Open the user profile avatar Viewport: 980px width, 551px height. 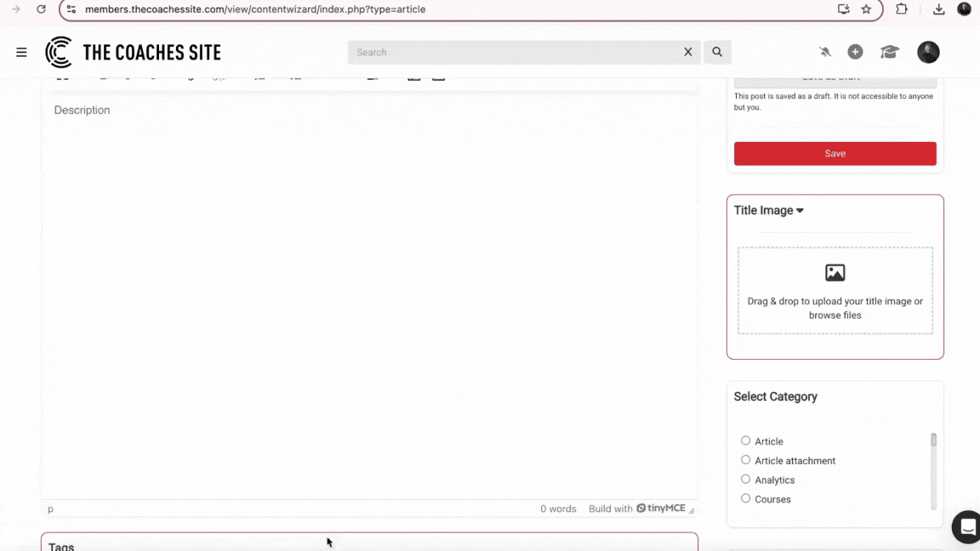(927, 53)
